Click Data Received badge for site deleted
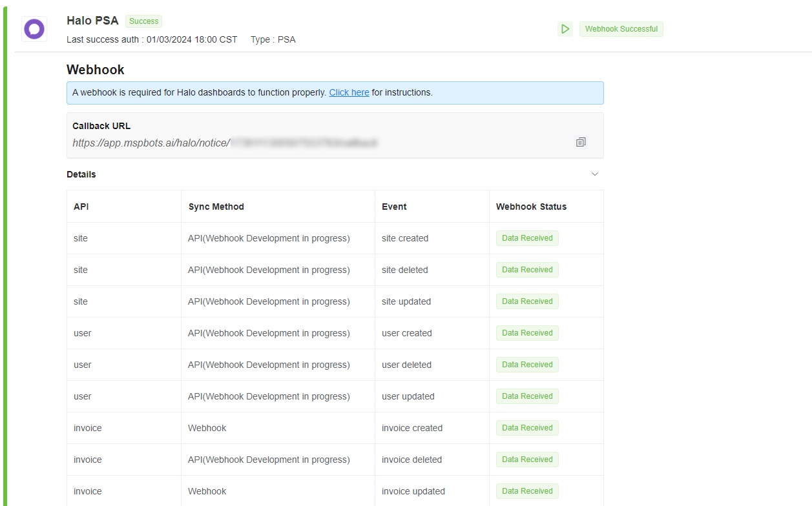The height and width of the screenshot is (506, 812). point(527,270)
